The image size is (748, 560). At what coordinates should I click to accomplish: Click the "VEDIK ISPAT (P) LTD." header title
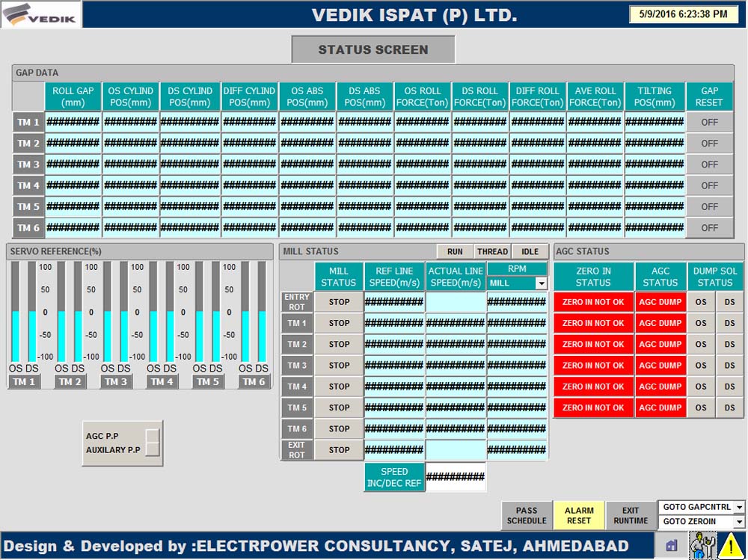pos(414,15)
